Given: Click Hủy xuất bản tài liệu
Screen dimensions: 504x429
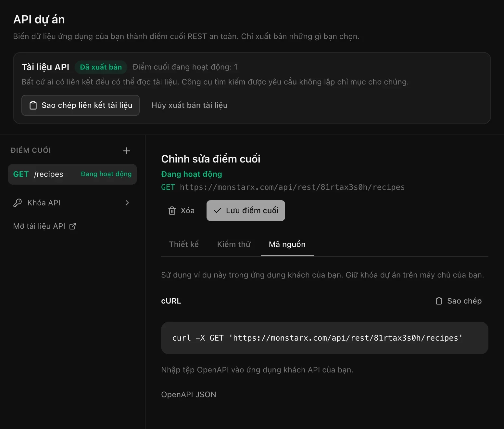Looking at the screenshot, I should click(189, 105).
